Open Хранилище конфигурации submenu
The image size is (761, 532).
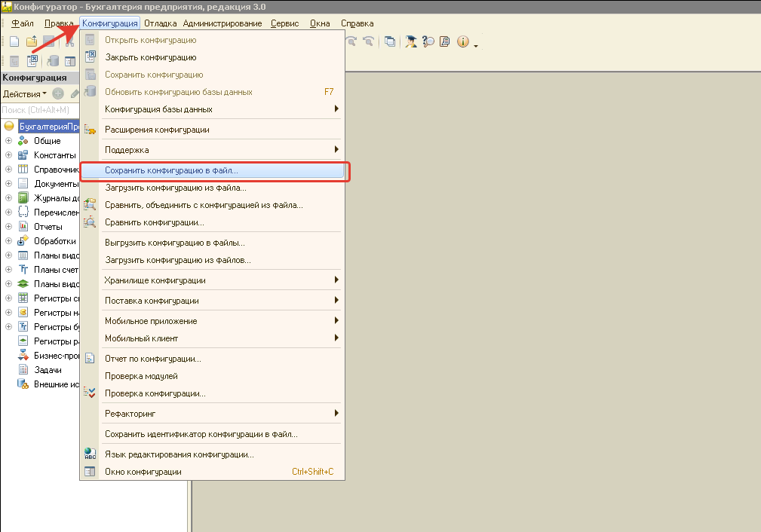tap(212, 280)
